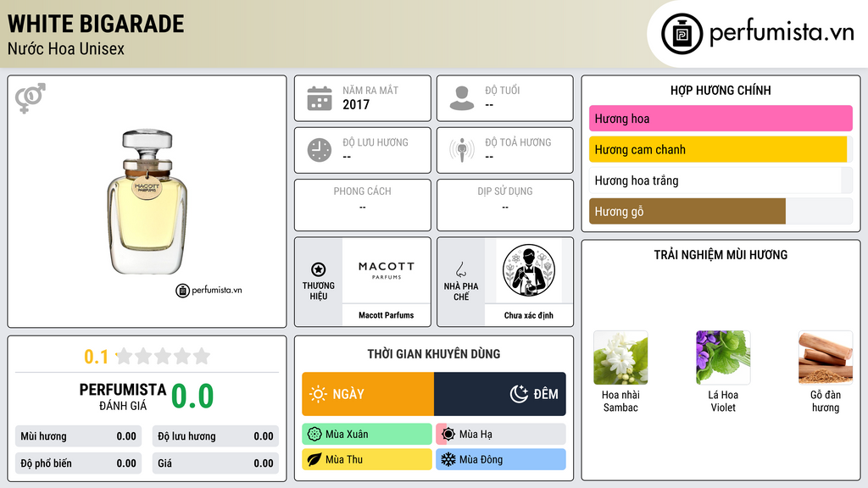Screen dimensions: 868x488
Task: Click the star rating row
Action: coord(164,356)
